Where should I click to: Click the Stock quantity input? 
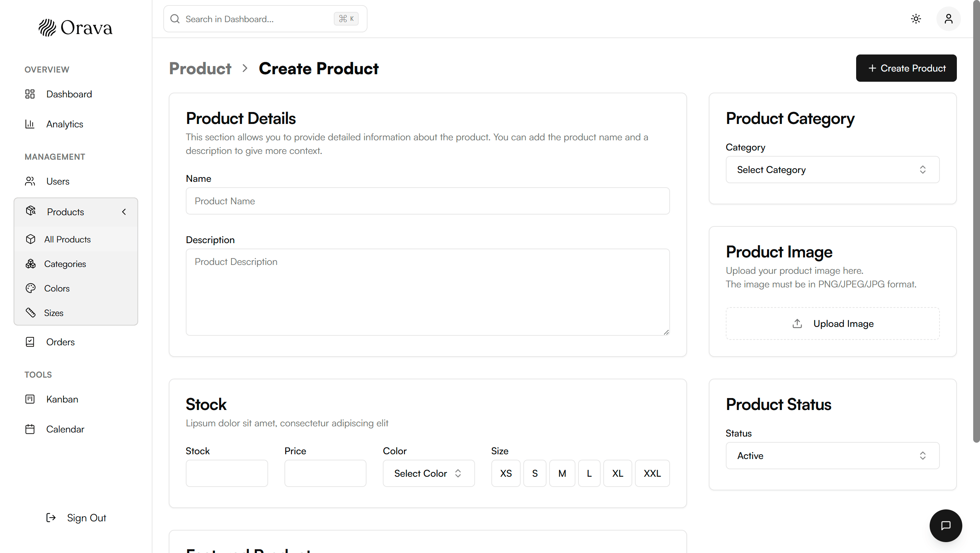[x=227, y=473]
